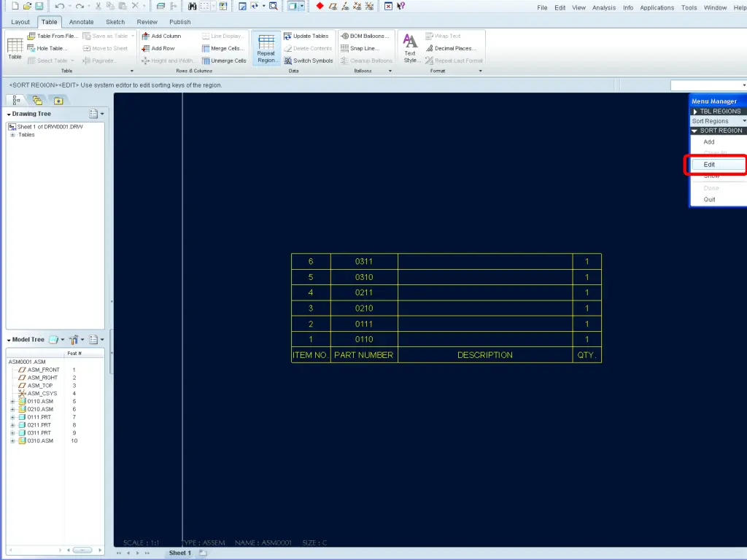
Task: Collapse the Drawing Tree section
Action: pos(9,114)
